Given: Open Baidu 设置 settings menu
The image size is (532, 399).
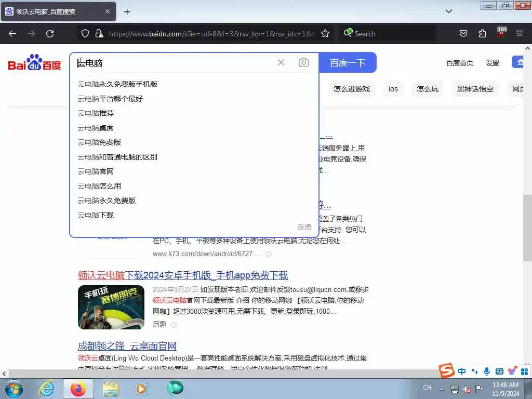Looking at the screenshot, I should point(493,63).
